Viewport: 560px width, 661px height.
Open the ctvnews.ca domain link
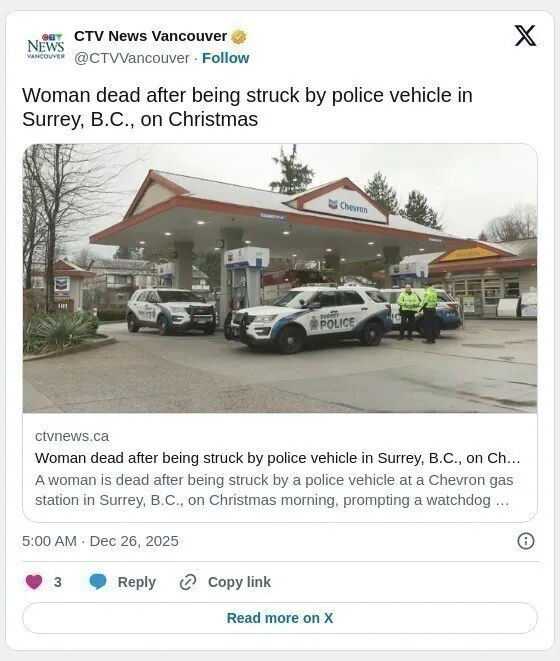click(x=72, y=436)
